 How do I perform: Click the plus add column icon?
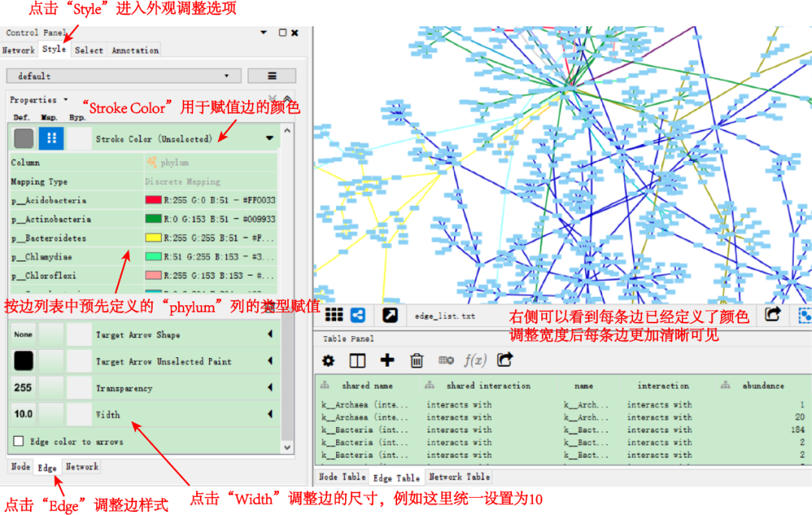pos(387,360)
